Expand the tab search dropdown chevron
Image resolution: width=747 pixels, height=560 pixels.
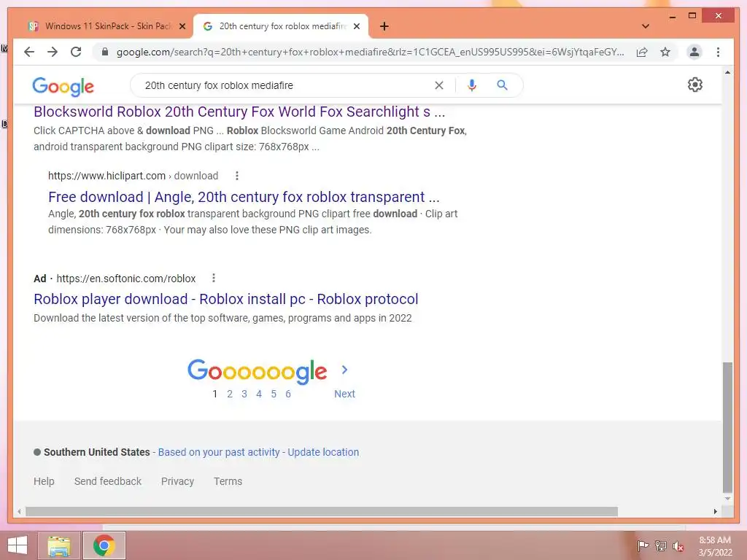[646, 26]
